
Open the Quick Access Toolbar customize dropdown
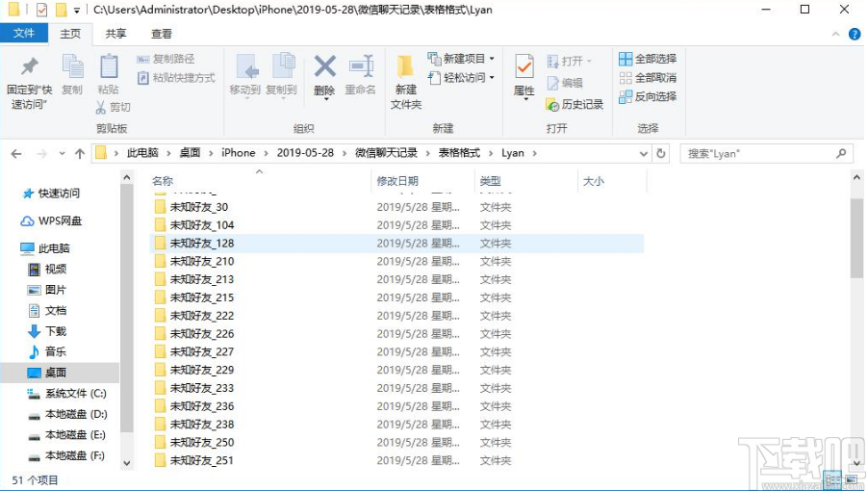point(77,10)
